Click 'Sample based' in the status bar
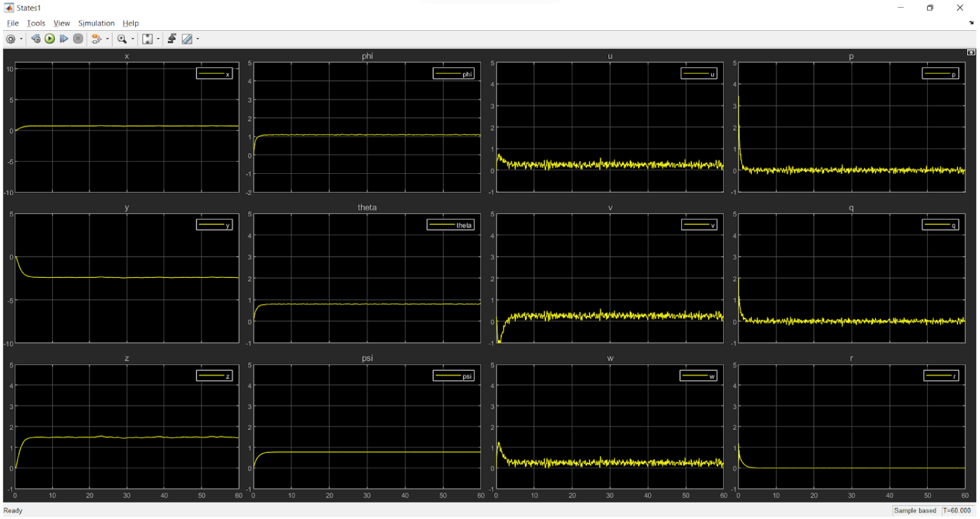The height and width of the screenshot is (519, 980). tap(915, 511)
